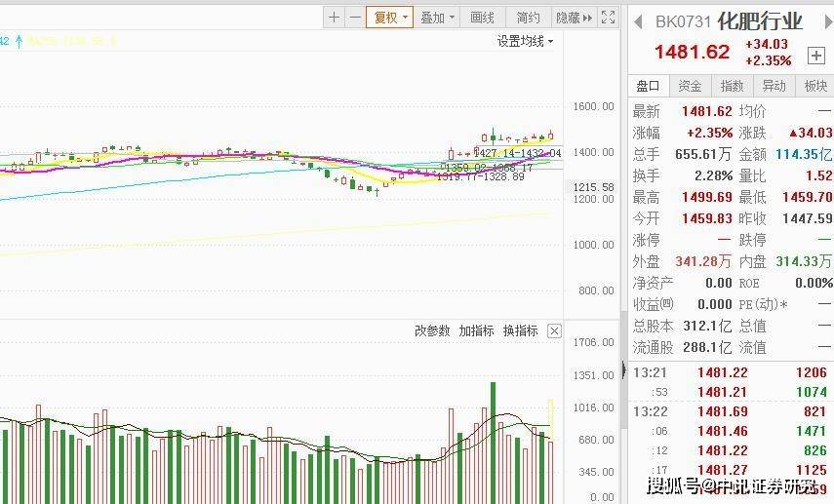The image size is (834, 504).
Task: Toggle fullscreen chart view icon
Action: [x=608, y=18]
